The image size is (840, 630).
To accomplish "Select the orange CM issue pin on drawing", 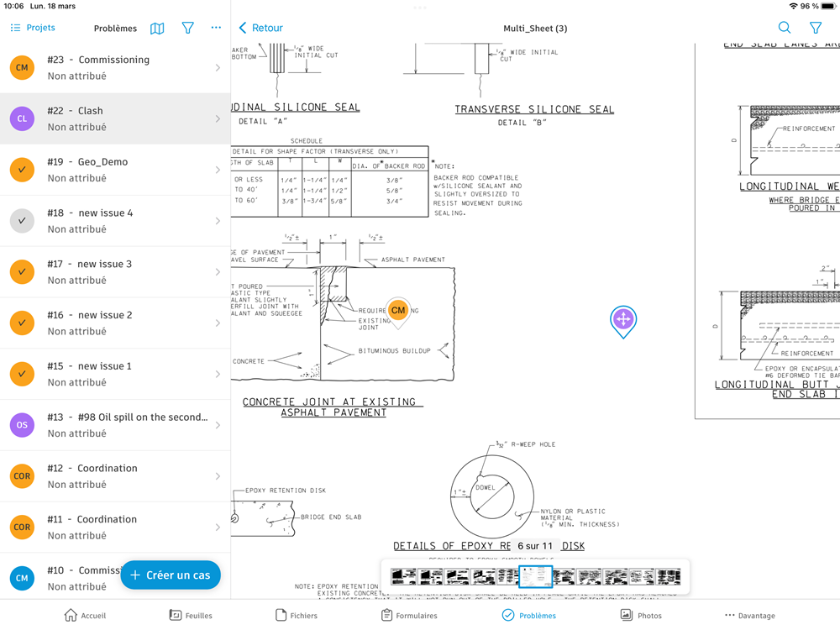I will coord(398,311).
